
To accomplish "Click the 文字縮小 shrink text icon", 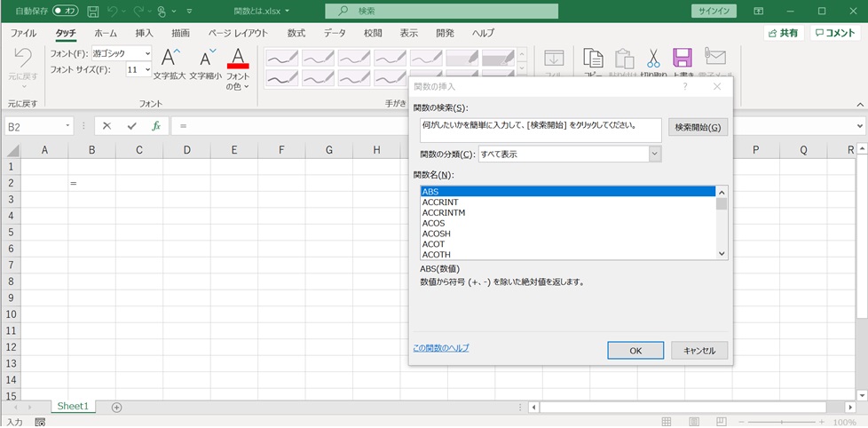I will point(206,59).
